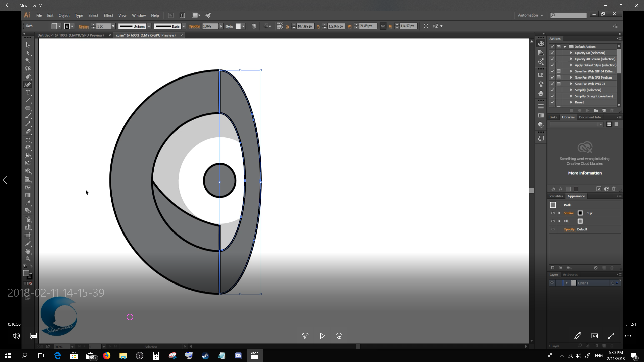The height and width of the screenshot is (362, 644).
Task: Select the Scale tool
Action: [28, 148]
